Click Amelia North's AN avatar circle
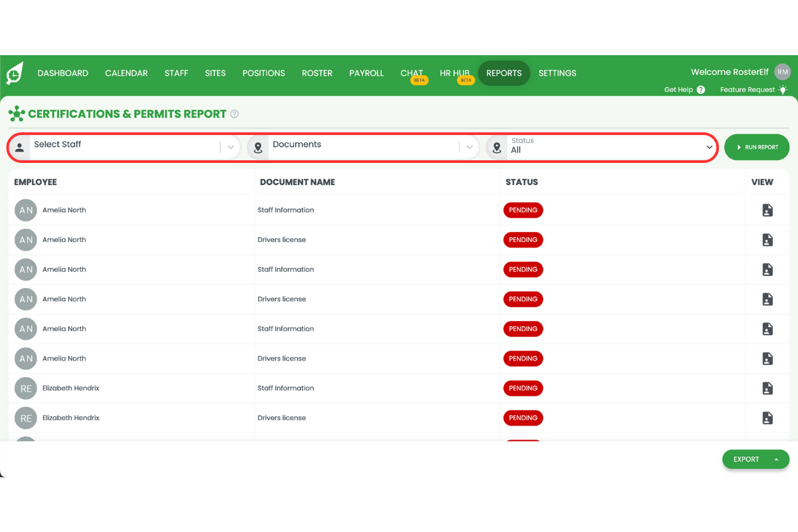Viewport: 798px width, 532px height. pos(25,210)
